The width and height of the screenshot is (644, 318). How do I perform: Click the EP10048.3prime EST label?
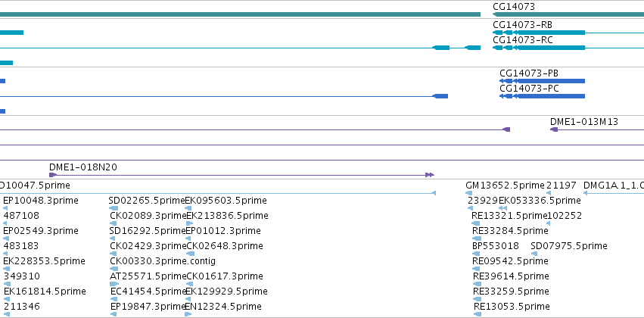pos(41,201)
